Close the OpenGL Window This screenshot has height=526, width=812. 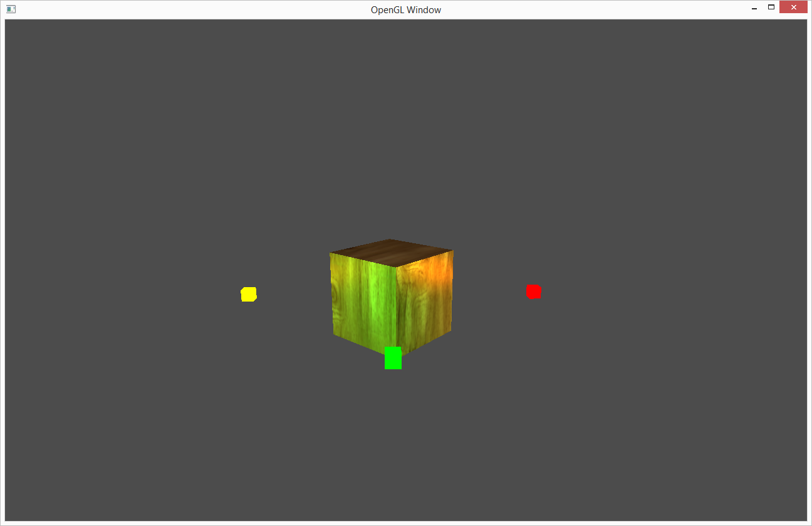793,7
